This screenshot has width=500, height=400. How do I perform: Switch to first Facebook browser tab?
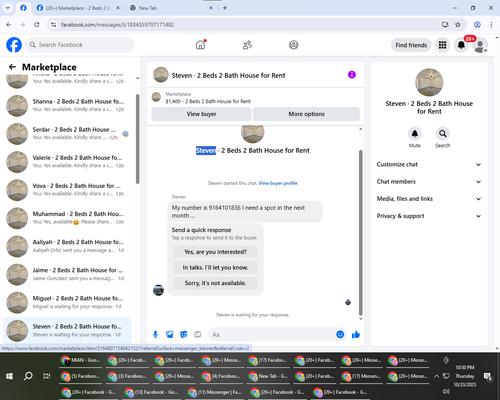23,8
